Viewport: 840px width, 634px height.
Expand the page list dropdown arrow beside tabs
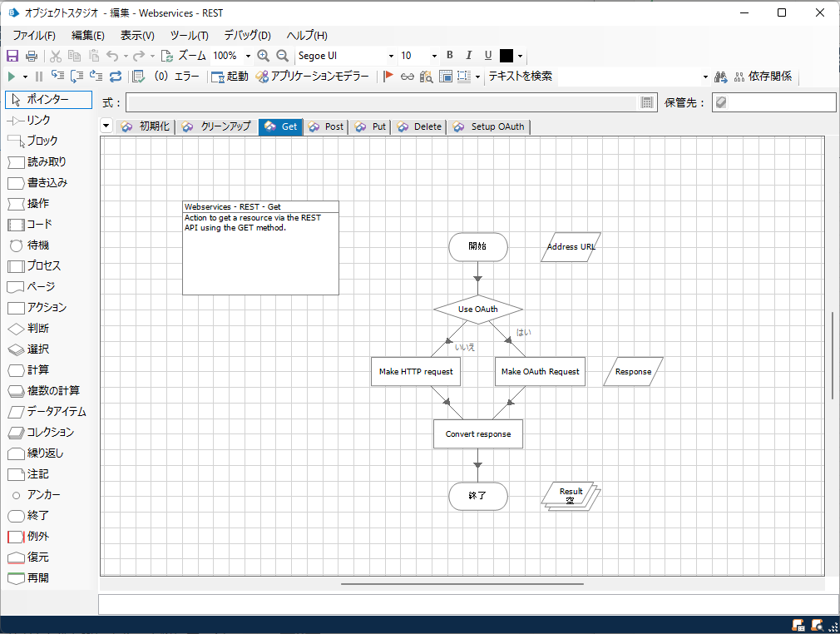point(106,126)
